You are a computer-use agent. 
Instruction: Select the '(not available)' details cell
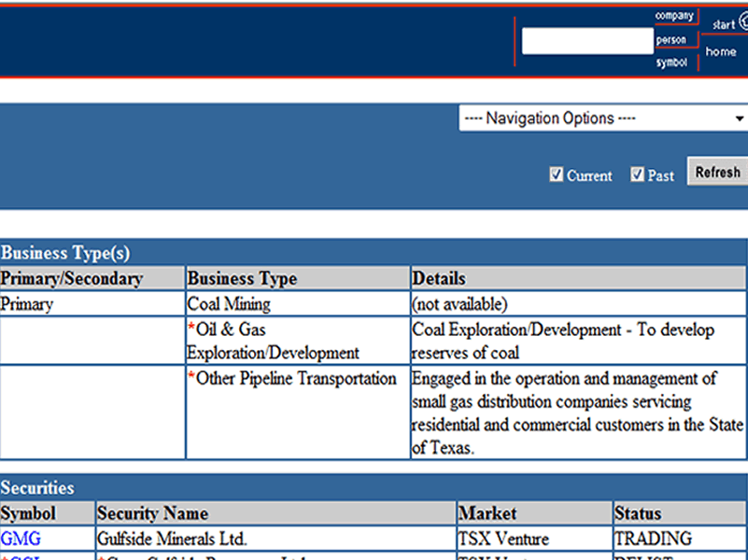pos(578,303)
